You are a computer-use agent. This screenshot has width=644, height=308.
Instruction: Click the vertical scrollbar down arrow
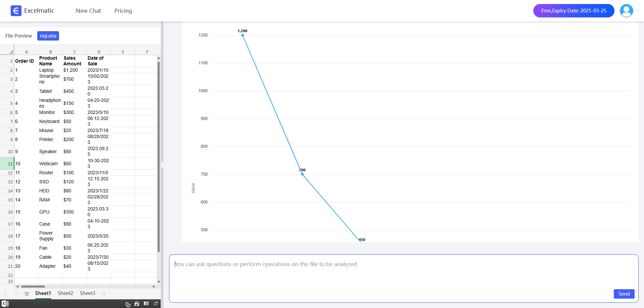click(x=159, y=282)
